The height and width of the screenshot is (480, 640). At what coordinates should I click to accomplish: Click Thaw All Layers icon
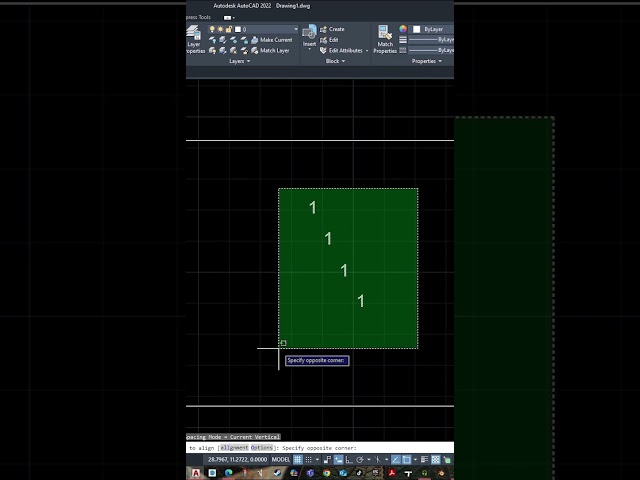tap(233, 51)
